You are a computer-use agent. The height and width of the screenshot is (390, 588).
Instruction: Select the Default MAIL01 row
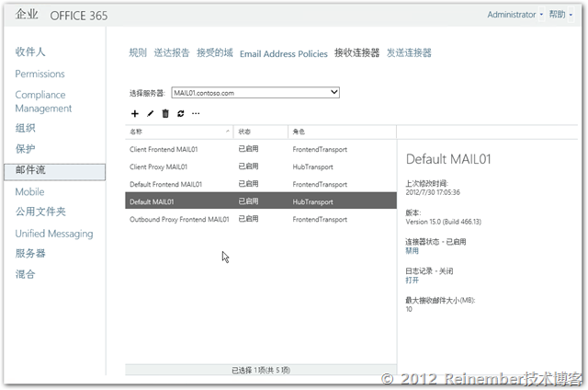click(x=261, y=201)
